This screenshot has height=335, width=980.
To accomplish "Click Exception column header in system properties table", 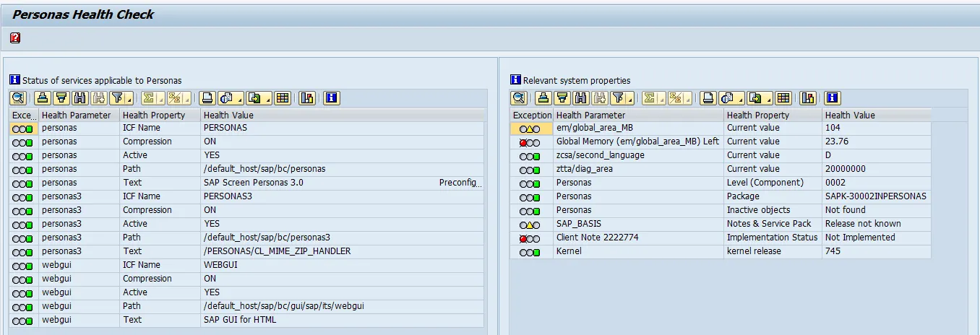I will tap(532, 115).
